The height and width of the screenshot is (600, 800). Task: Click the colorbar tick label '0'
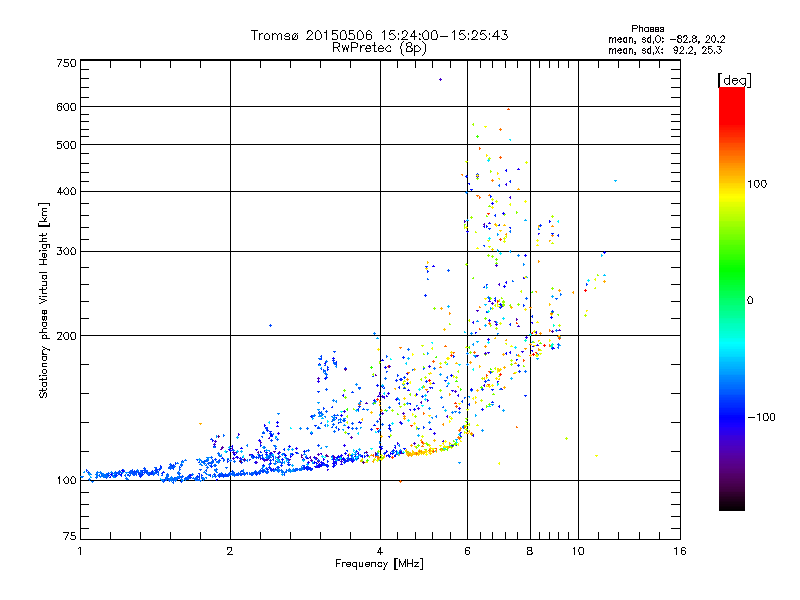pyautogui.click(x=749, y=301)
